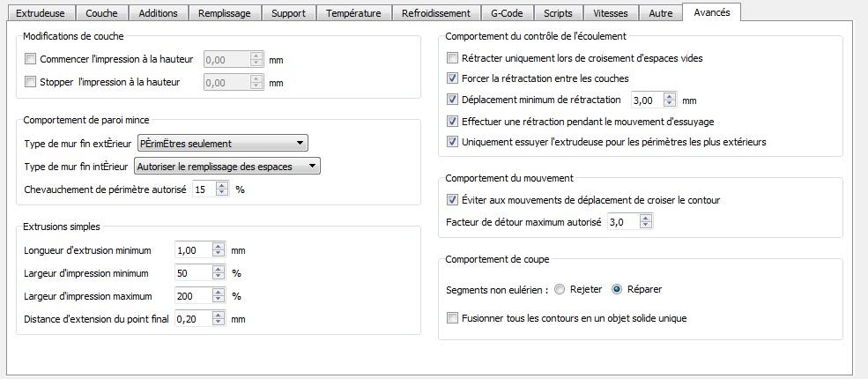This screenshot has height=379, width=868.
Task: Toggle Forcer la rétractation entre les couches
Action: point(453,78)
